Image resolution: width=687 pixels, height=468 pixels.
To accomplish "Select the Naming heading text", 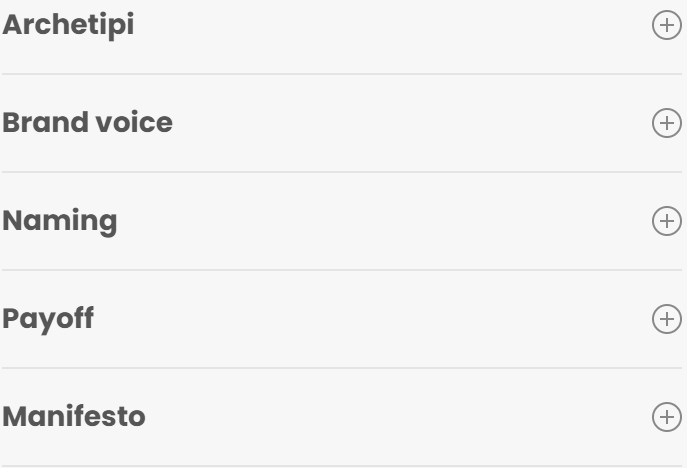I will coord(59,221).
